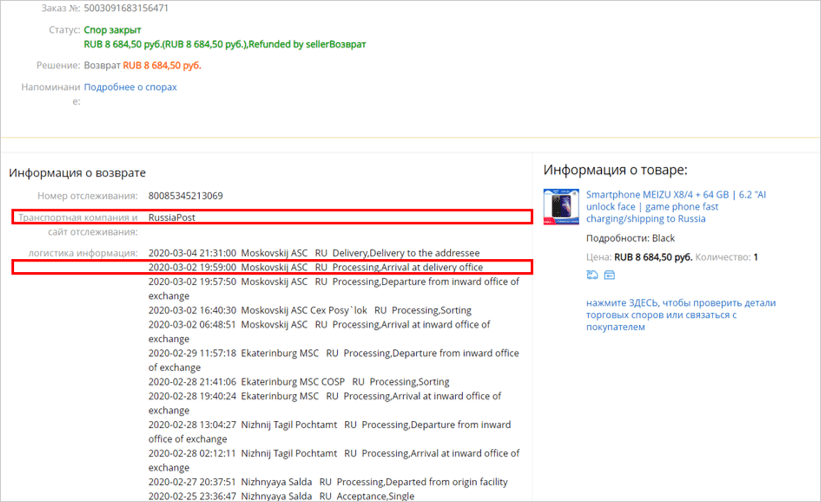The height and width of the screenshot is (502, 821).
Task: Click 'нажмите ЗДЕСЬ' dispute details link
Action: click(681, 315)
